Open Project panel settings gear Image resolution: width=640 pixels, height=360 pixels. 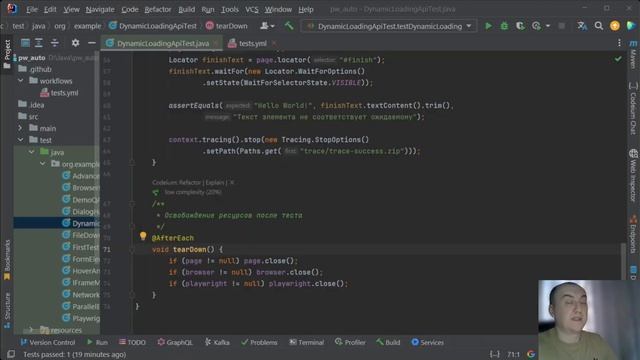coord(76,43)
